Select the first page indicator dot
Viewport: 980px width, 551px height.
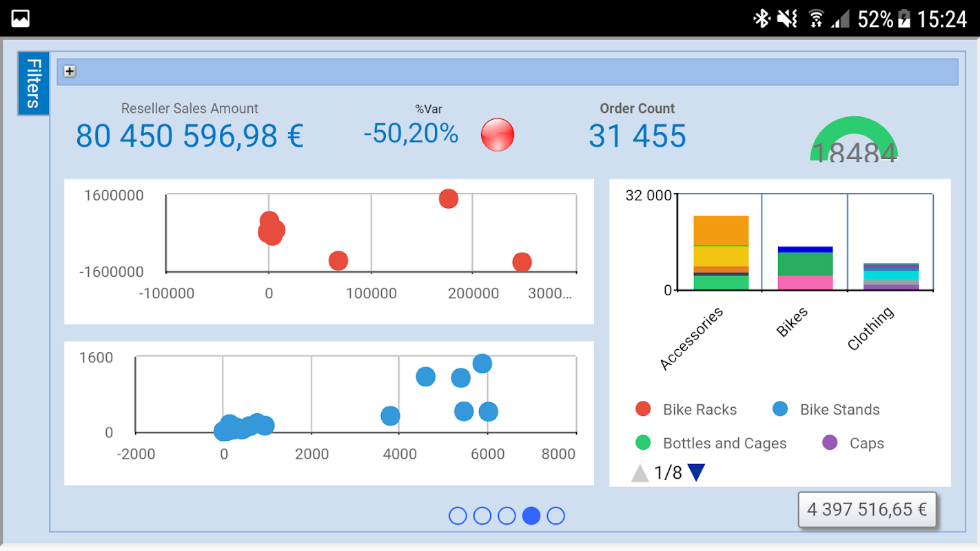tap(458, 516)
